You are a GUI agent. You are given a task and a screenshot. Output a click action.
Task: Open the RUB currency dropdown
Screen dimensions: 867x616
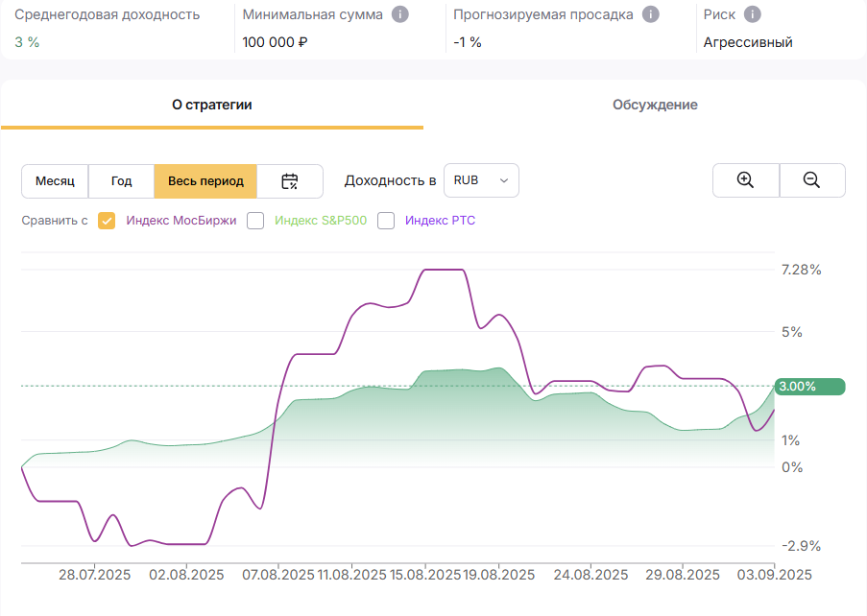tap(481, 180)
